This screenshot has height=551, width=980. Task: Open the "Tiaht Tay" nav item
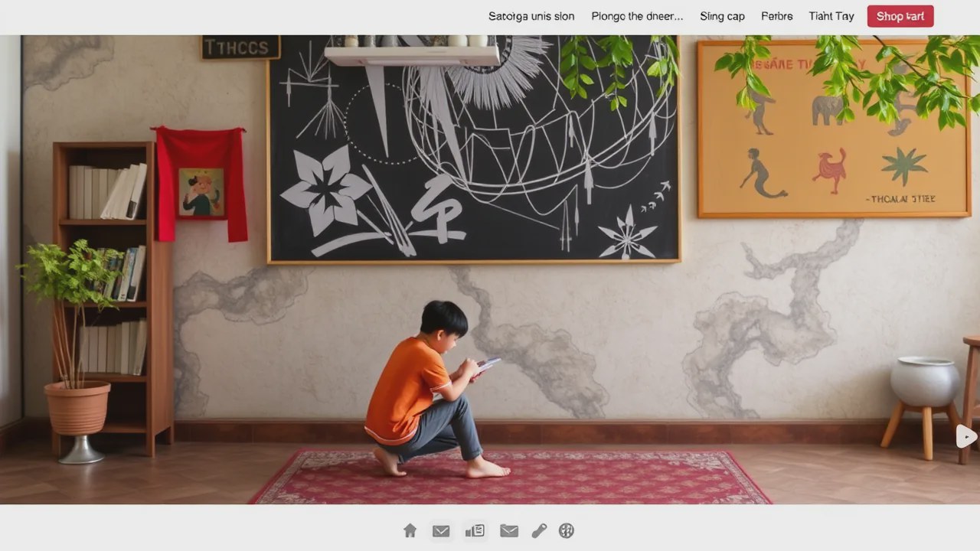831,16
